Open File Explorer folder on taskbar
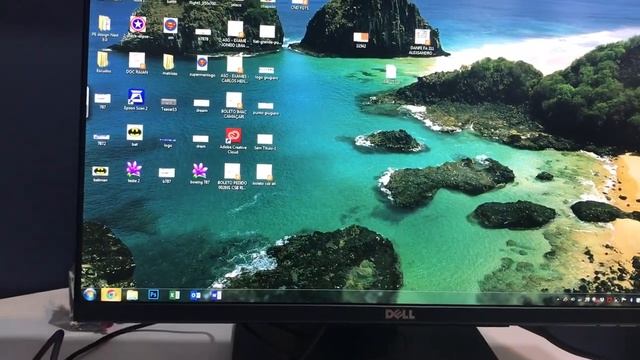Image resolution: width=640 pixels, height=360 pixels. click(x=132, y=295)
